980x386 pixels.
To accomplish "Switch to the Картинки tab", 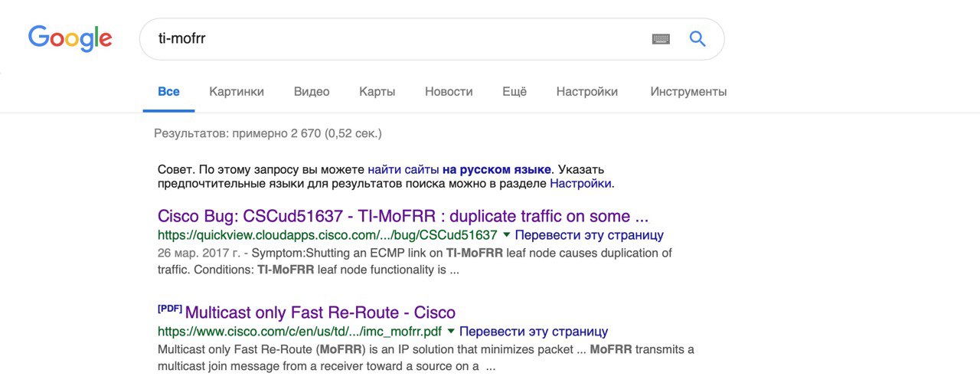I will pyautogui.click(x=237, y=92).
